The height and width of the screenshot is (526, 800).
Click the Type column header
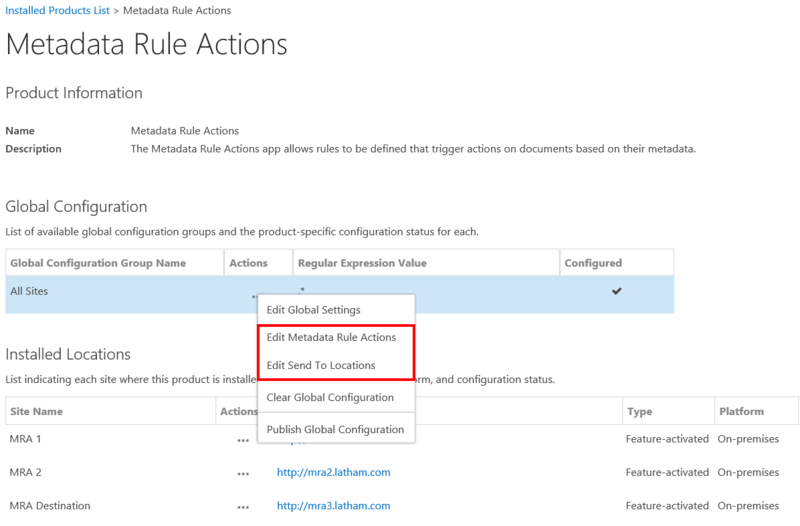tap(639, 411)
